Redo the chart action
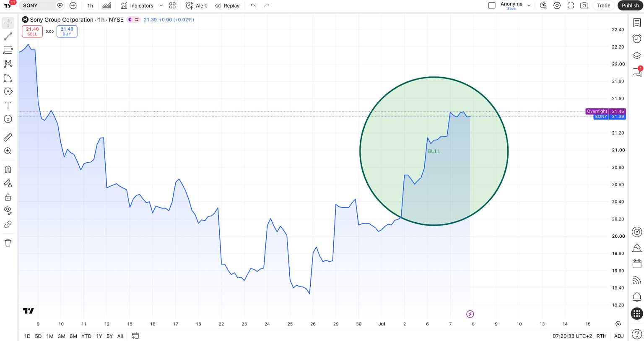 point(267,5)
